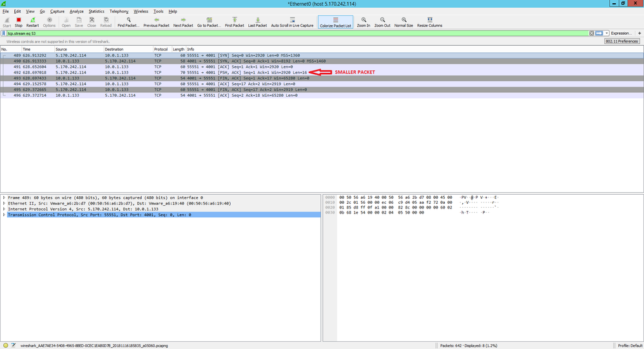This screenshot has height=349, width=644.
Task: Toggle Colorize Packet List
Action: 336,22
